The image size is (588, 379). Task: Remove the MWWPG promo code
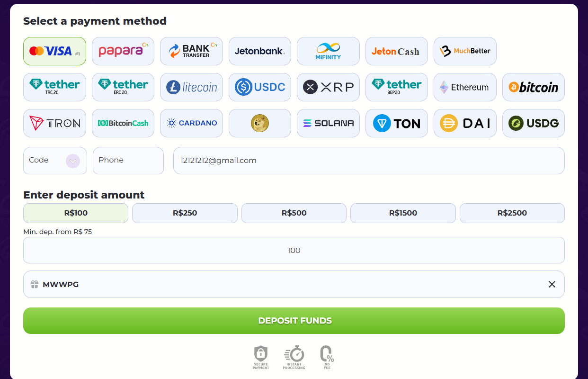coord(552,284)
